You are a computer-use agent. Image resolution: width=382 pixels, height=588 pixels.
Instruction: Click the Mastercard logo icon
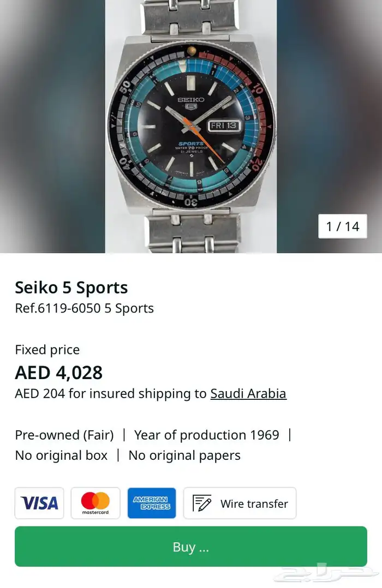pos(95,503)
